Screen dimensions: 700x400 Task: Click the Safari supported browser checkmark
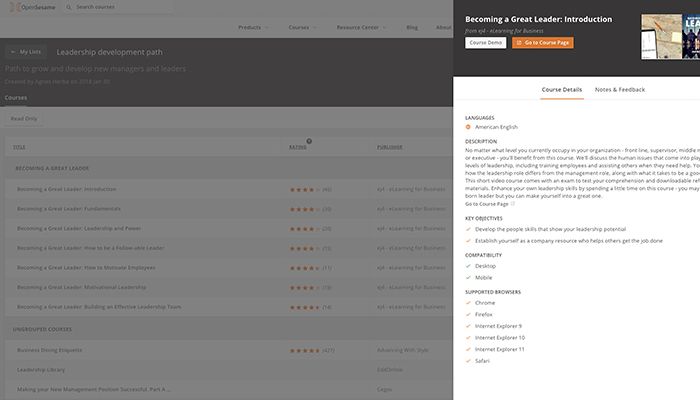(468, 362)
